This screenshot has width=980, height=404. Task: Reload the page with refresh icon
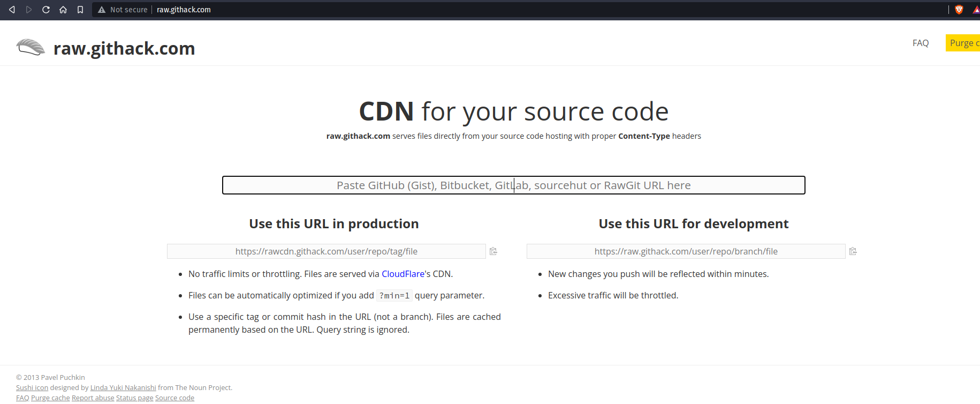(46, 10)
